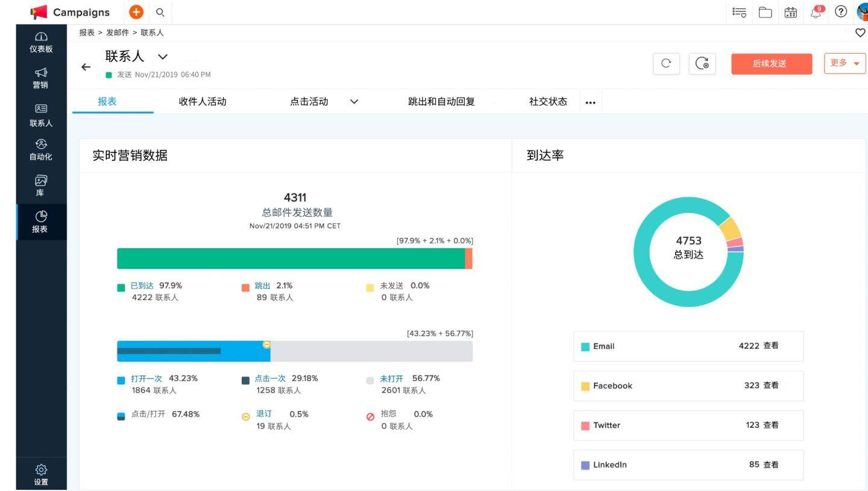Image resolution: width=868 pixels, height=491 pixels.
Task: Click 报表 in the breadcrumb
Action: (x=87, y=33)
